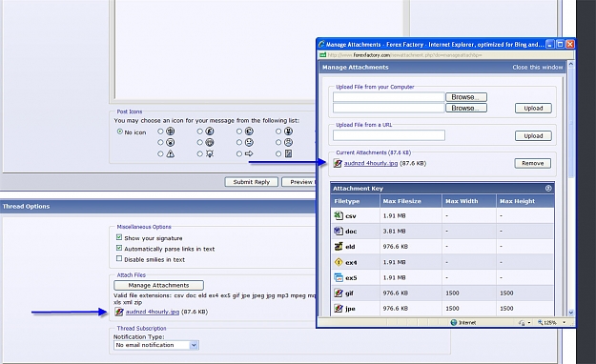Click Close this window link
Image resolution: width=596 pixels, height=364 pixels.
(538, 68)
